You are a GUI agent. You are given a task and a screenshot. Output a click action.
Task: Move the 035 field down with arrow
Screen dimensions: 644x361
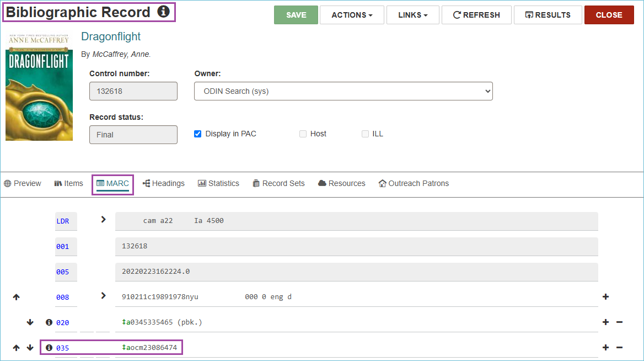point(30,348)
